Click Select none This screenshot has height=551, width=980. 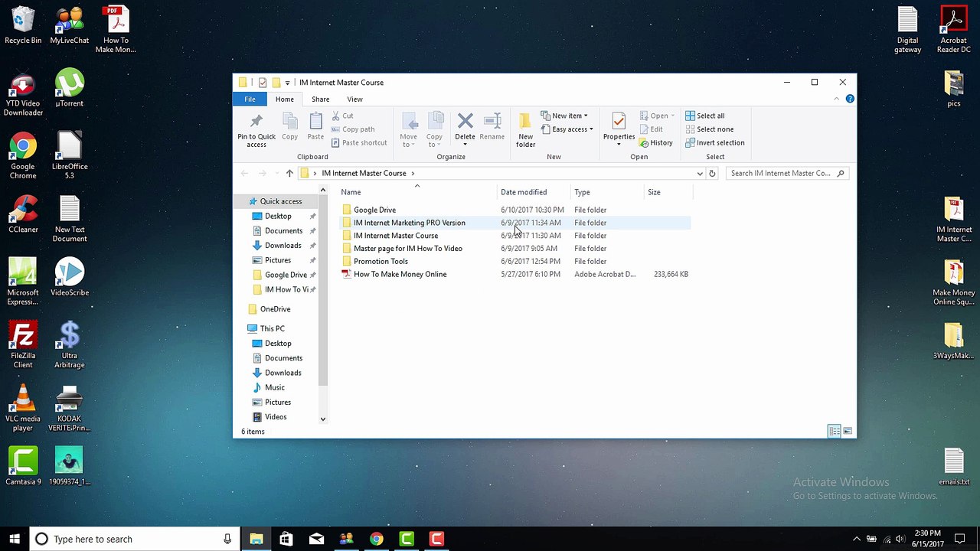(x=709, y=129)
